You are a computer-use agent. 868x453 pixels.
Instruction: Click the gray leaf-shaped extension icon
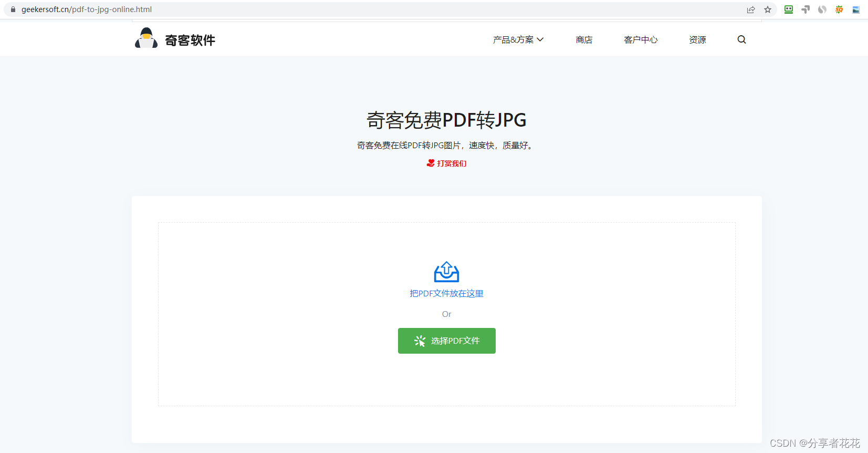point(822,9)
